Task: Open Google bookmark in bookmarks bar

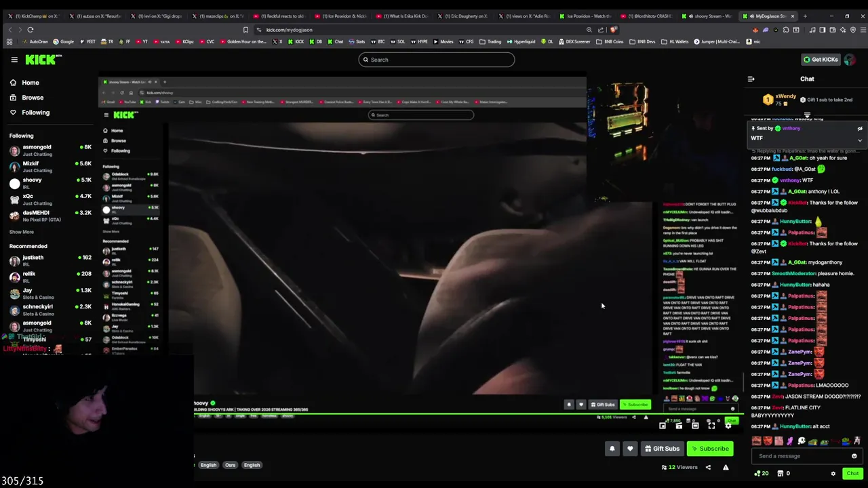Action: pyautogui.click(x=63, y=41)
